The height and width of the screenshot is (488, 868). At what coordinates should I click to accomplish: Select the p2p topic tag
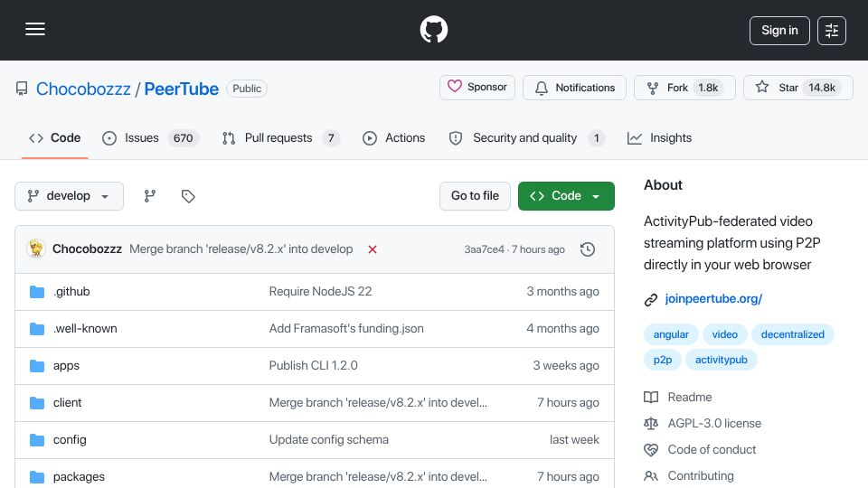pyautogui.click(x=663, y=360)
